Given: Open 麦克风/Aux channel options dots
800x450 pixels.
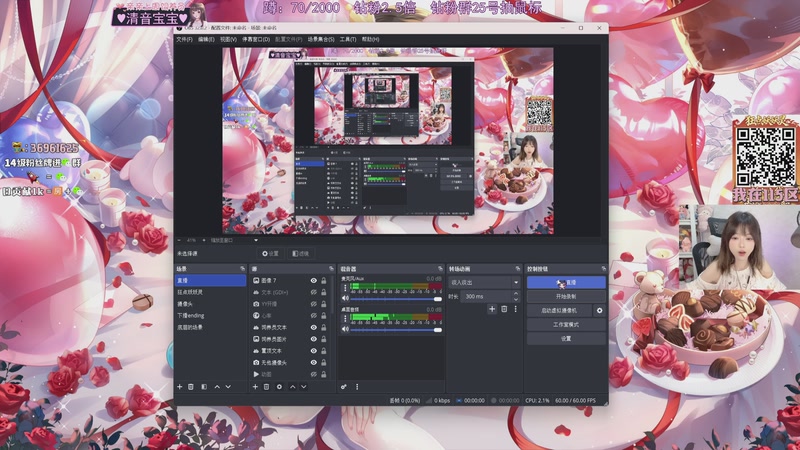Looking at the screenshot, I should 345,288.
